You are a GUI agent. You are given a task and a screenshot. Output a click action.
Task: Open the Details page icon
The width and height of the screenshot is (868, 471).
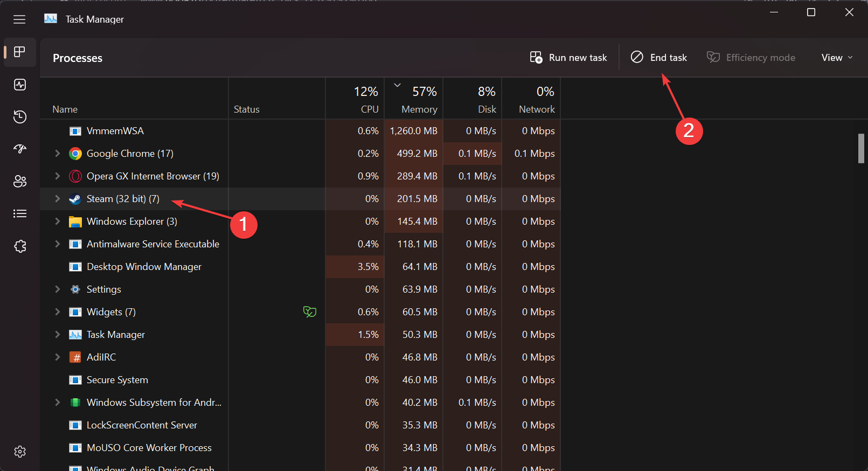[x=20, y=214]
